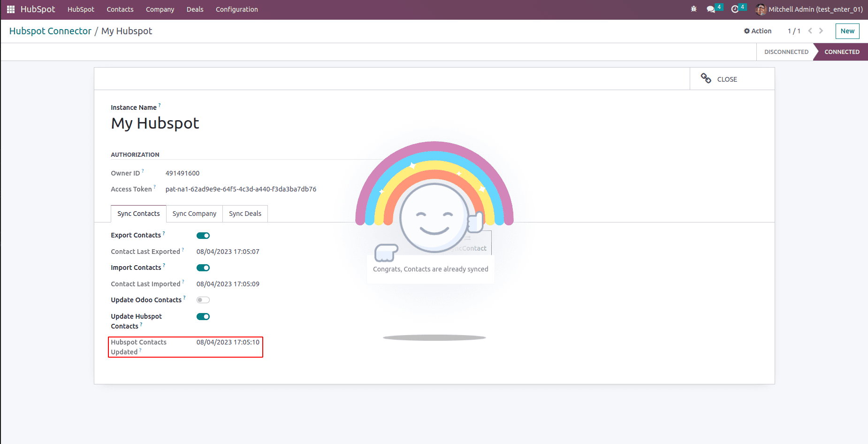Show help tooltip for Access Token
The height and width of the screenshot is (444, 868).
(x=155, y=187)
